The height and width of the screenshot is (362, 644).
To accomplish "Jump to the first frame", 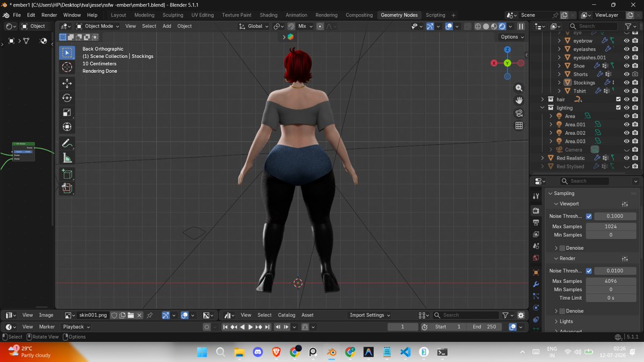I will (x=226, y=327).
